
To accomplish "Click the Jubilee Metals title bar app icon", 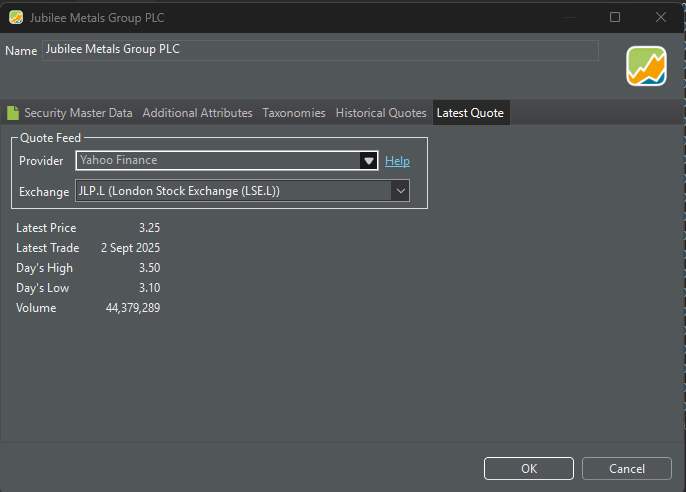I will coord(16,17).
